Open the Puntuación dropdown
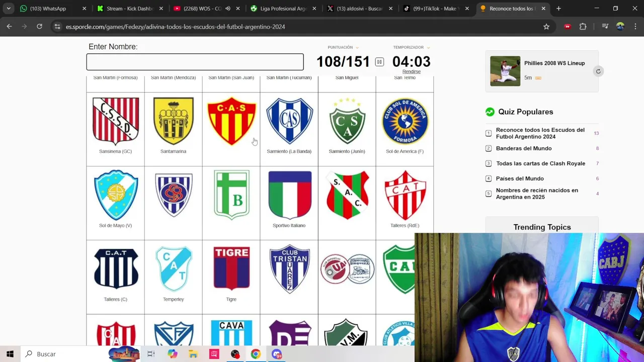The image size is (644, 362). click(343, 47)
